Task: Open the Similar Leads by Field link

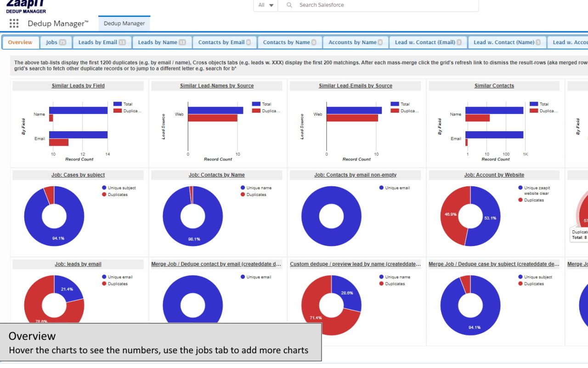Action: tap(78, 86)
